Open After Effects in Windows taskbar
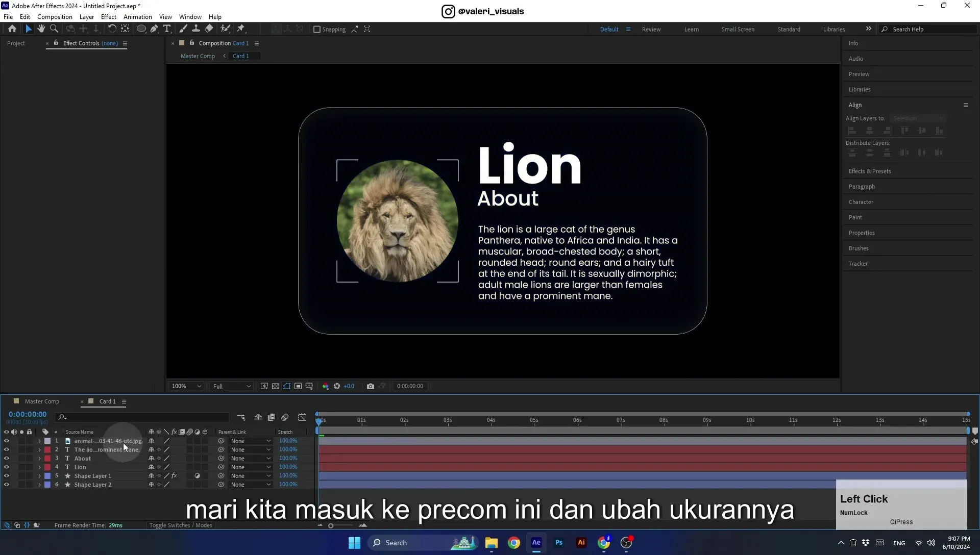Viewport: 980px width, 555px height. pos(536,543)
